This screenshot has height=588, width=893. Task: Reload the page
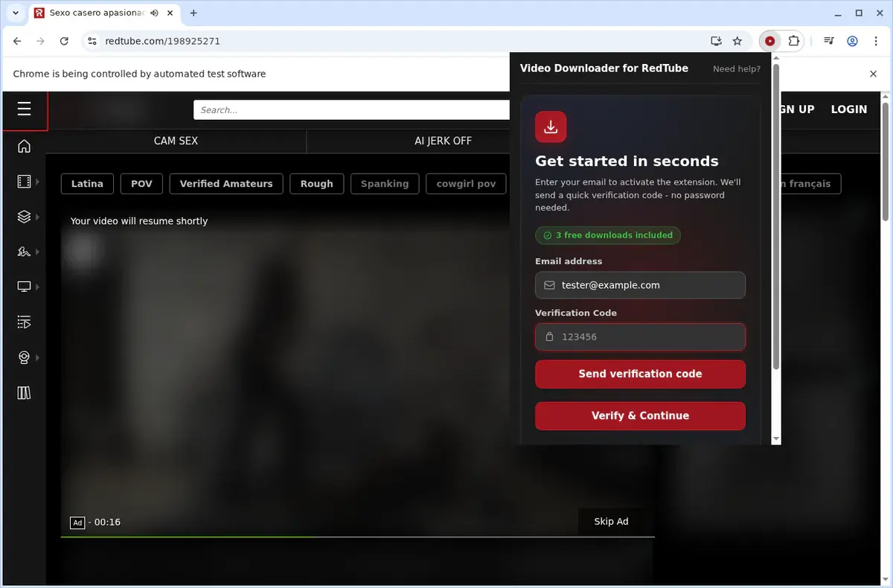click(x=64, y=41)
